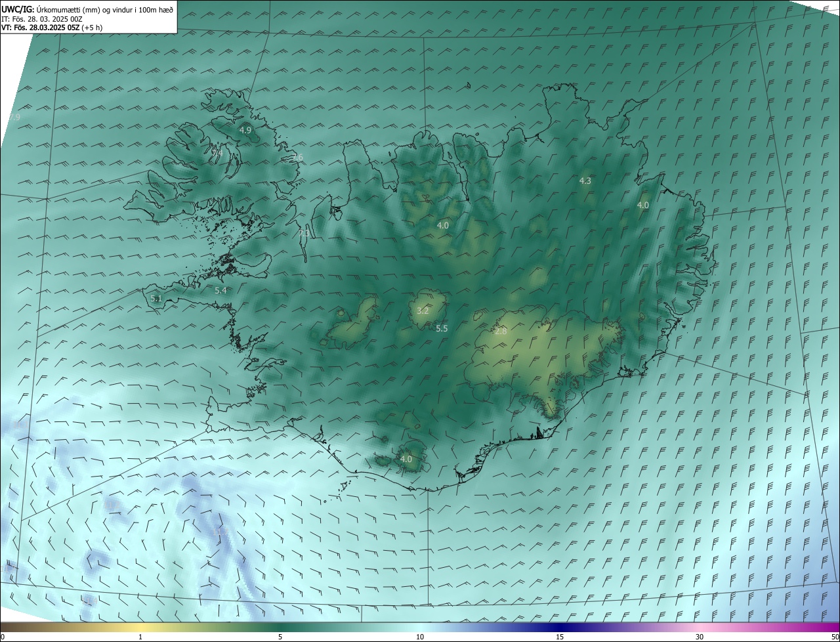Click the color scale tick labeled 10
Viewport: 840px width, 642px height.
tap(420, 637)
